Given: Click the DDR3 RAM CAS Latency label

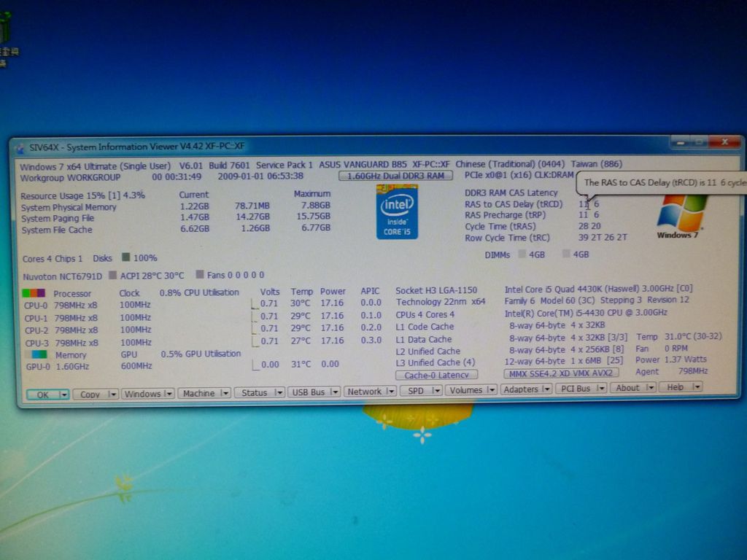Looking at the screenshot, I should point(511,192).
